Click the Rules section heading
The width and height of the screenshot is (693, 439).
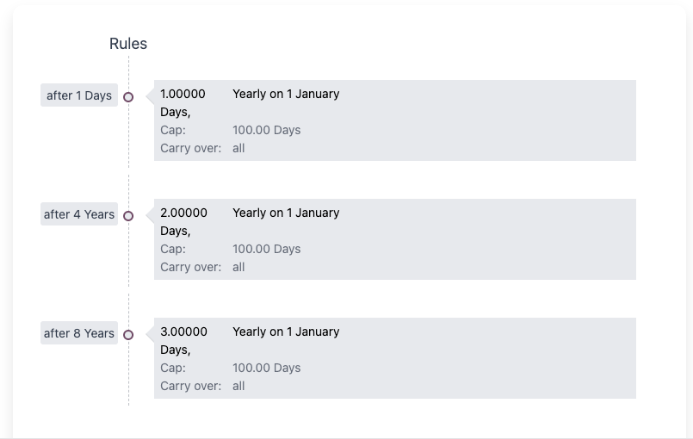[128, 44]
